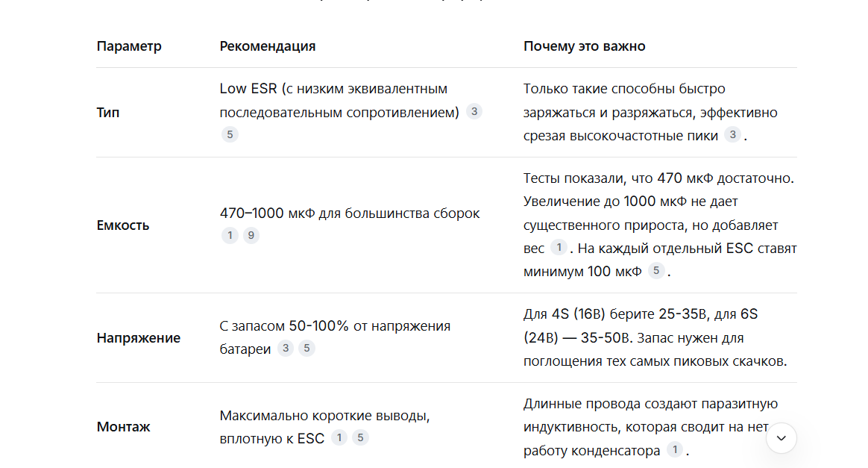Image resolution: width=868 pixels, height=468 pixels.
Task: Click '470–1000 мкФ для большинства сборок' text
Action: (350, 213)
